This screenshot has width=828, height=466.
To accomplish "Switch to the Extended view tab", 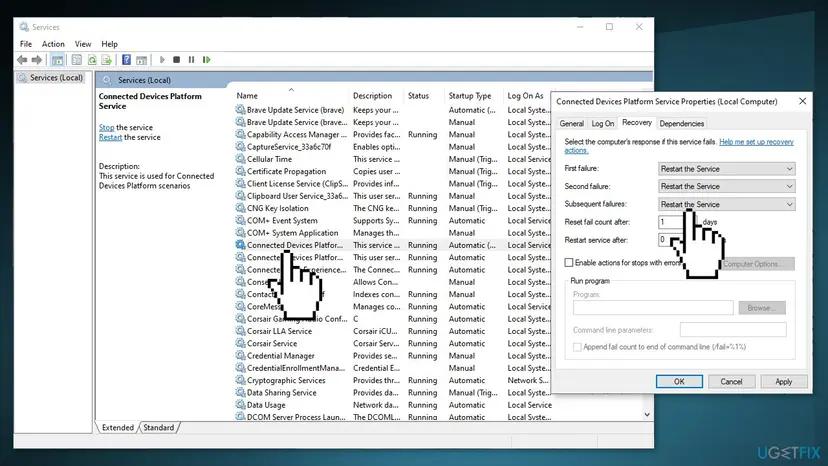I will click(x=117, y=427).
